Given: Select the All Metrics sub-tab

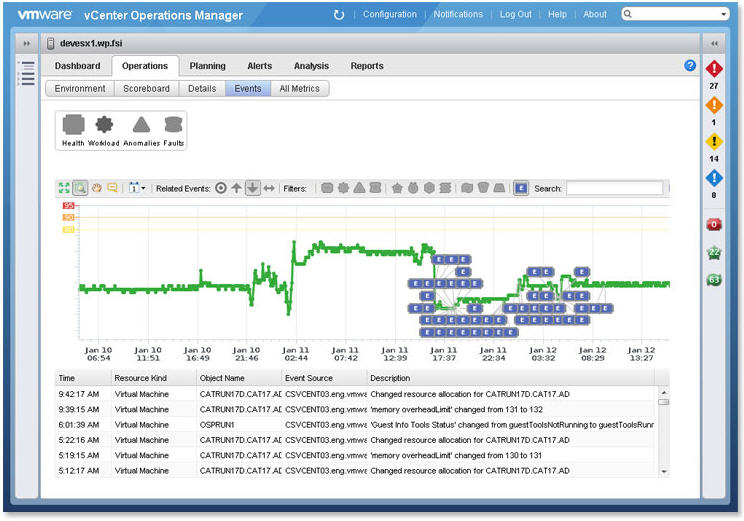Looking at the screenshot, I should 299,89.
